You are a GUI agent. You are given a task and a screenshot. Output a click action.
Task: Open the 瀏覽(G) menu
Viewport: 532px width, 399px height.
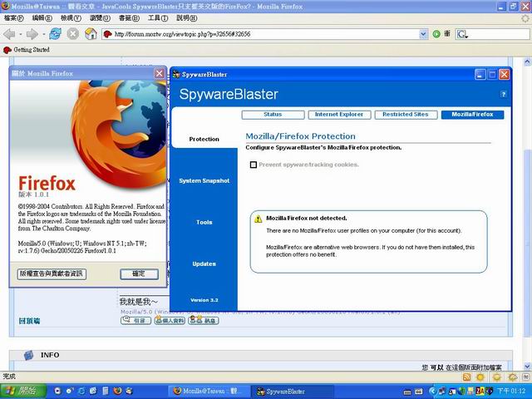100,18
